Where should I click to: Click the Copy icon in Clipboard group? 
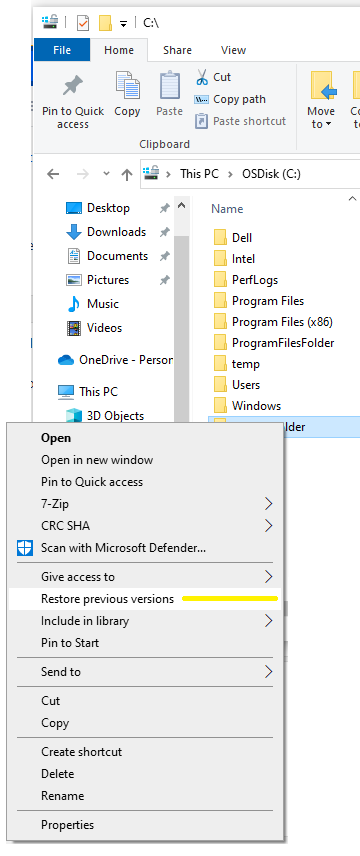pyautogui.click(x=127, y=86)
